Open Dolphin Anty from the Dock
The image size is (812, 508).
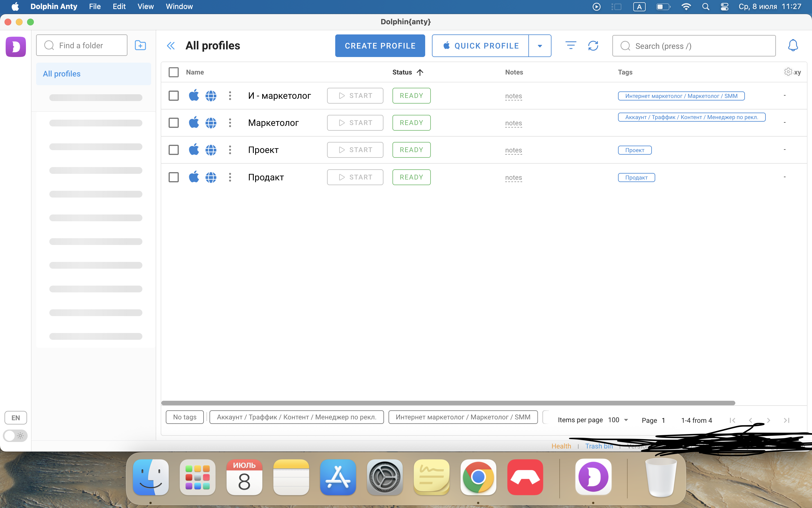coord(593,477)
